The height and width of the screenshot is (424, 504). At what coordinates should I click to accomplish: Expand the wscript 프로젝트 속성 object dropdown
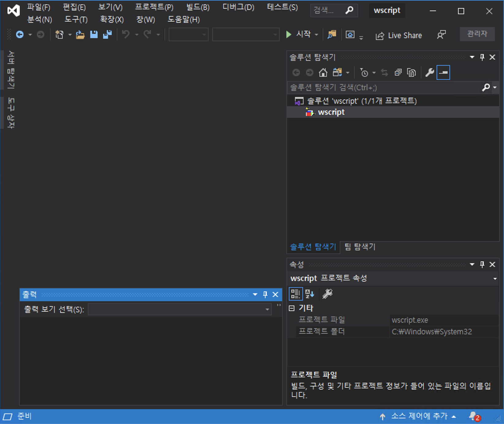click(494, 279)
